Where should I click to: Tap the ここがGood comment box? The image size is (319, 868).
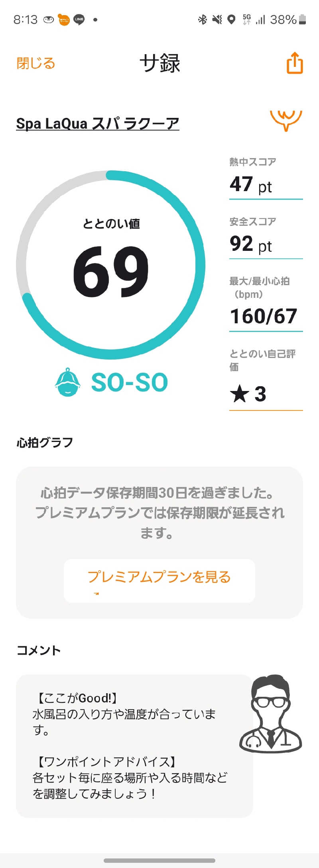[134, 746]
